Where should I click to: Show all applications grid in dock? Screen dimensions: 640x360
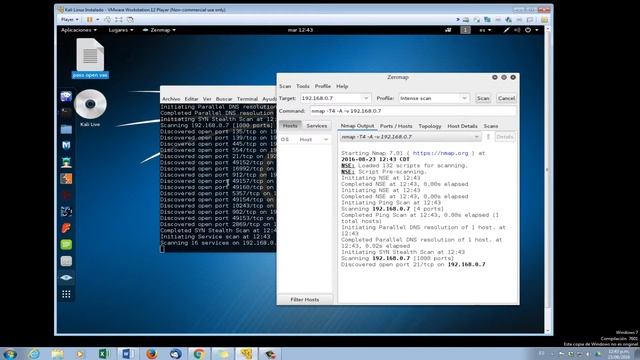[x=66, y=294]
